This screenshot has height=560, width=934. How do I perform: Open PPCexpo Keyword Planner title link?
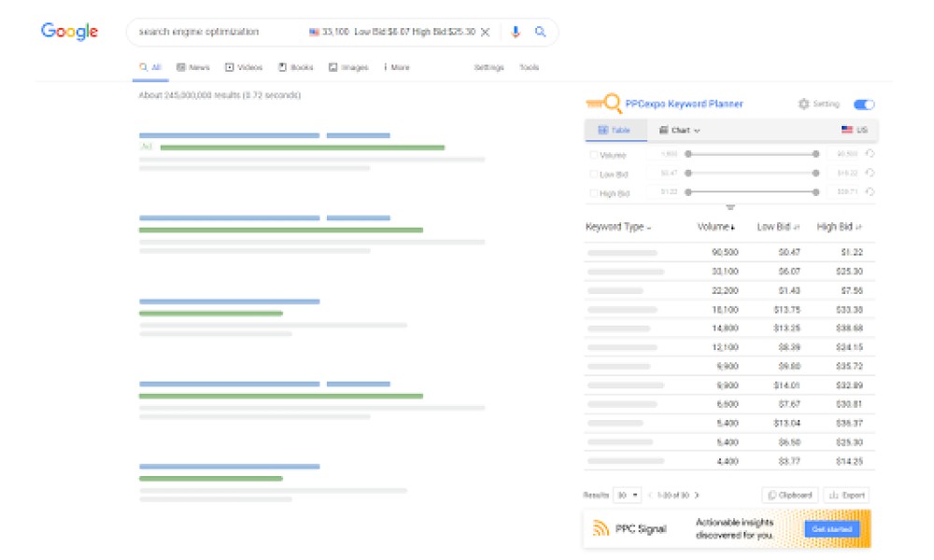(x=684, y=104)
